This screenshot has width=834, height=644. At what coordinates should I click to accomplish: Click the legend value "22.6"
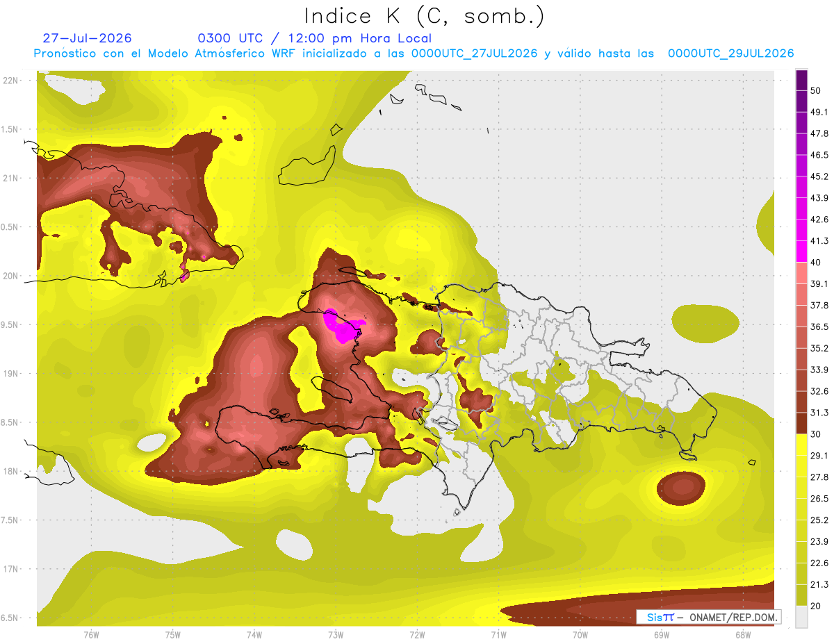(x=819, y=563)
